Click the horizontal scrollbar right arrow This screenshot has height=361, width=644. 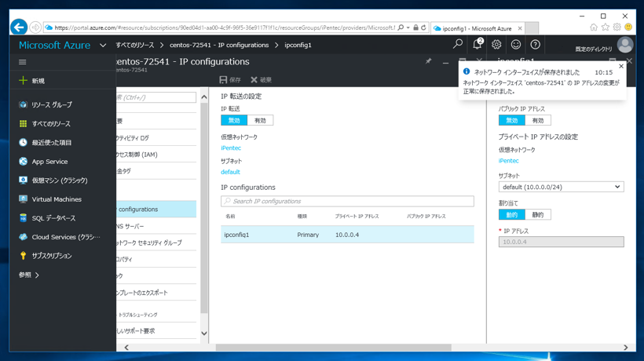(625, 348)
